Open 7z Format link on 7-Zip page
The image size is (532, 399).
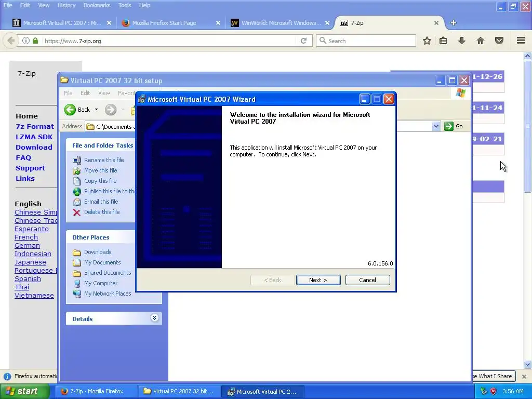point(35,127)
